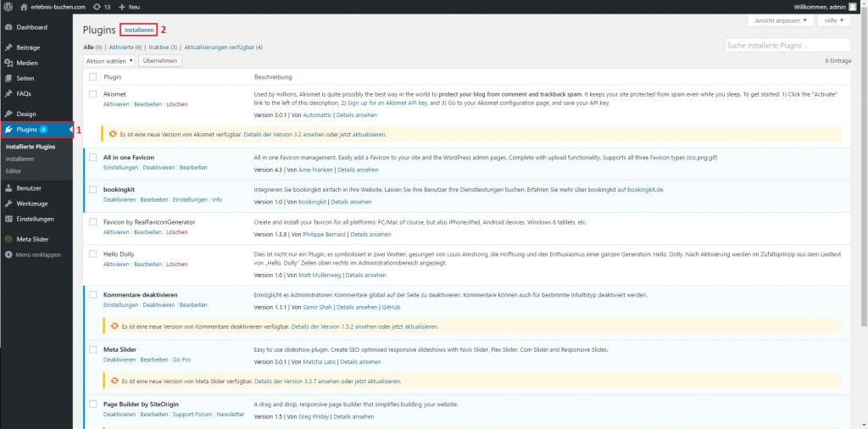
Task: Open Einstellungen in the sidebar
Action: point(36,219)
